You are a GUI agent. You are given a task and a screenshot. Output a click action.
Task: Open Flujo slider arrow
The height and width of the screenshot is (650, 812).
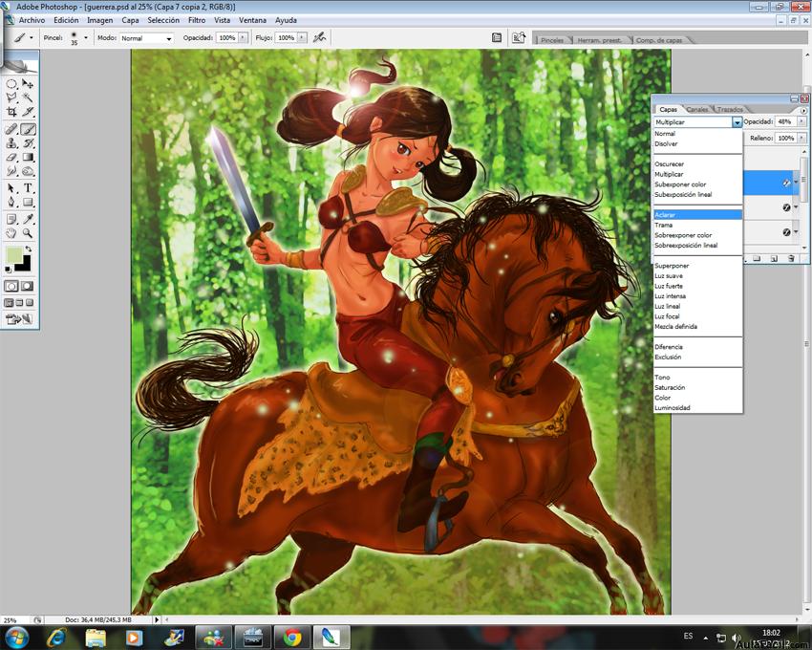[x=302, y=38]
